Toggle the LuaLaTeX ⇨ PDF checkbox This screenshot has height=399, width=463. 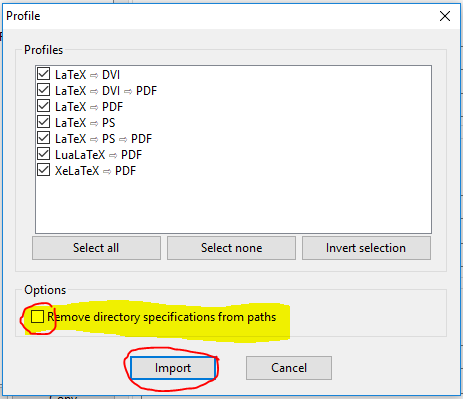(44, 154)
